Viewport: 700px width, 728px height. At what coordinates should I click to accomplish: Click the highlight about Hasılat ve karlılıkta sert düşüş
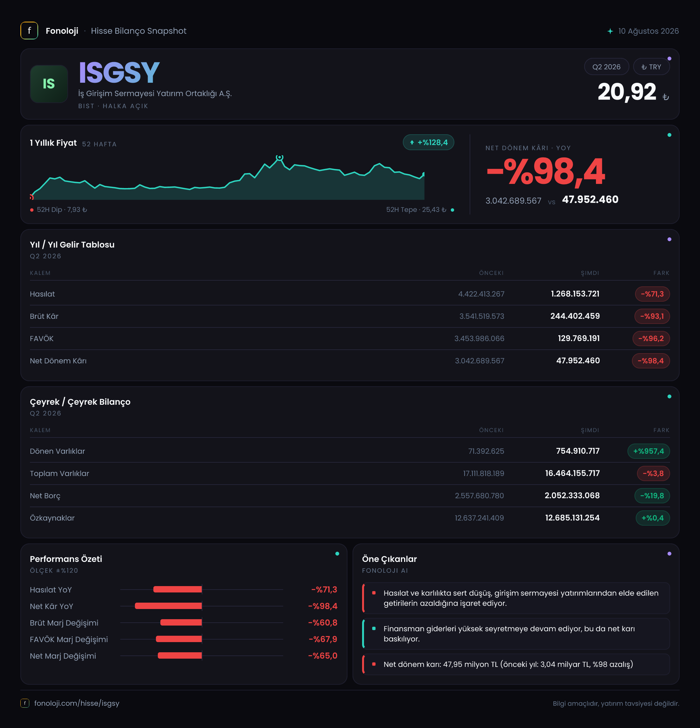tap(516, 598)
